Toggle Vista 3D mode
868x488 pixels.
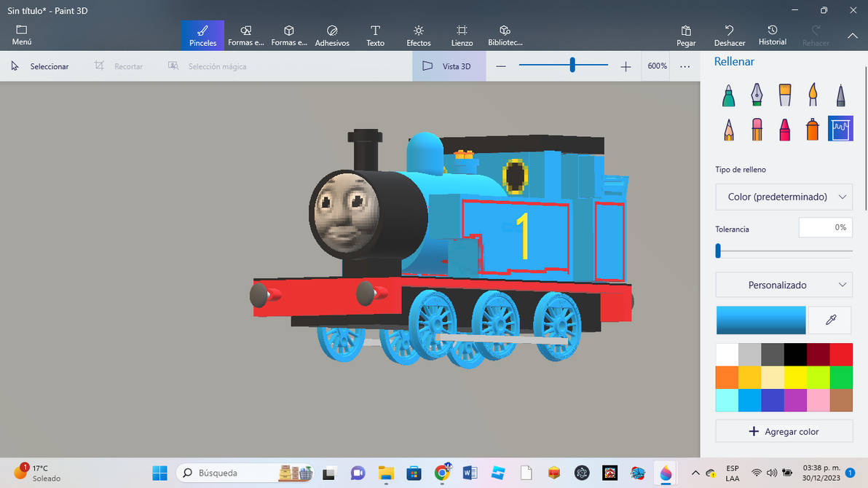coord(449,66)
